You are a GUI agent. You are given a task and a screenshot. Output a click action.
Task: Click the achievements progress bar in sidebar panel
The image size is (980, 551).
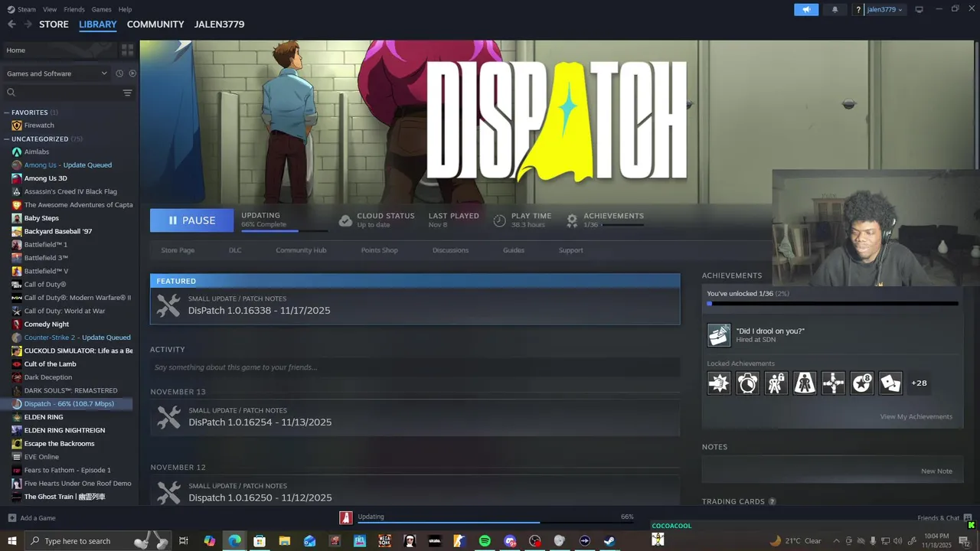point(832,304)
